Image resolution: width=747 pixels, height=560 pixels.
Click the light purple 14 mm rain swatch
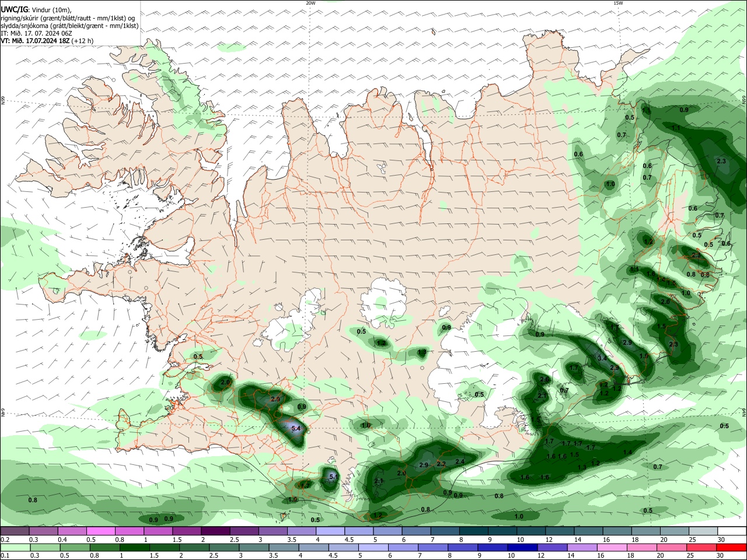(582, 548)
